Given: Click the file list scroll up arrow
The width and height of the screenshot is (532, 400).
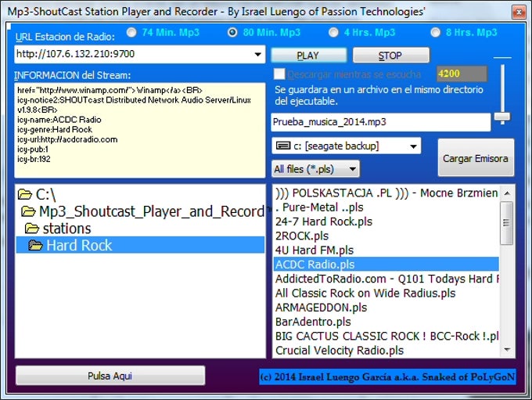Looking at the screenshot, I should point(507,193).
